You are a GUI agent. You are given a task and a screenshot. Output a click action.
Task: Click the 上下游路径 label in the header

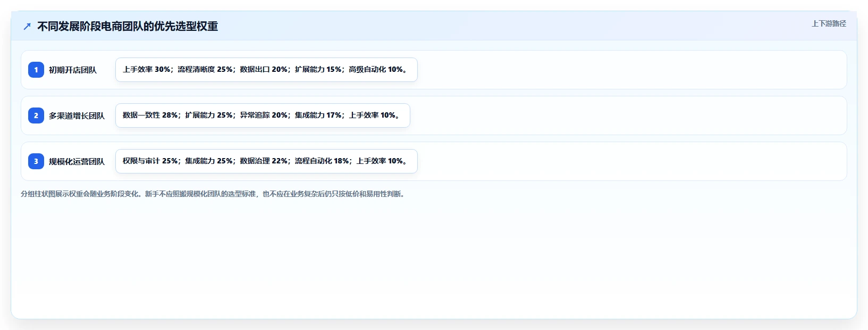829,23
